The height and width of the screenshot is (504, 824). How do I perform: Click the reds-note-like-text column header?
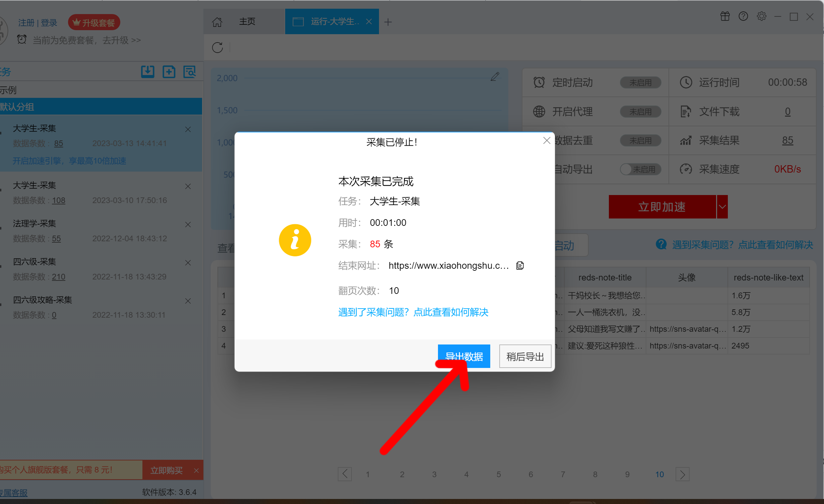(x=768, y=277)
